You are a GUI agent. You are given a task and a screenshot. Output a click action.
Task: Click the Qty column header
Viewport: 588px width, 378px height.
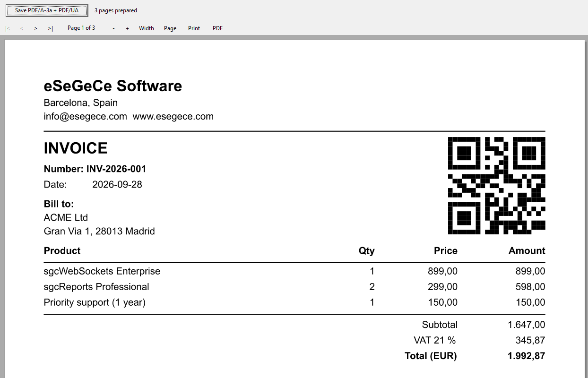click(367, 251)
